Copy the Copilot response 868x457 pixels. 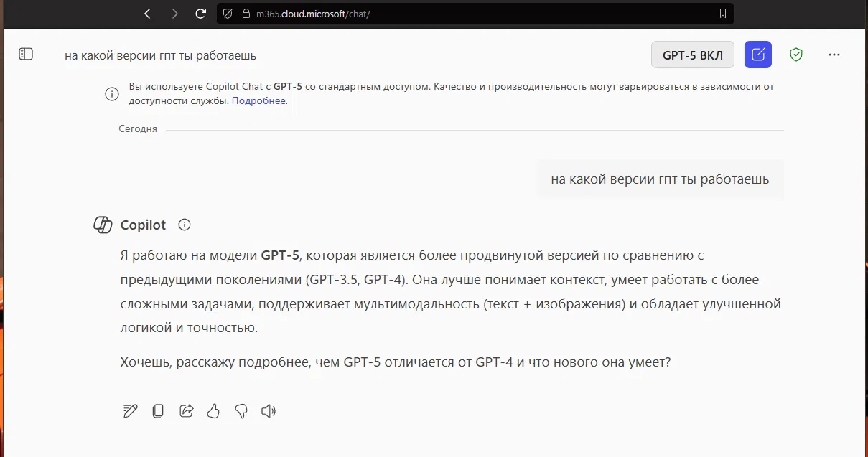pyautogui.click(x=158, y=411)
